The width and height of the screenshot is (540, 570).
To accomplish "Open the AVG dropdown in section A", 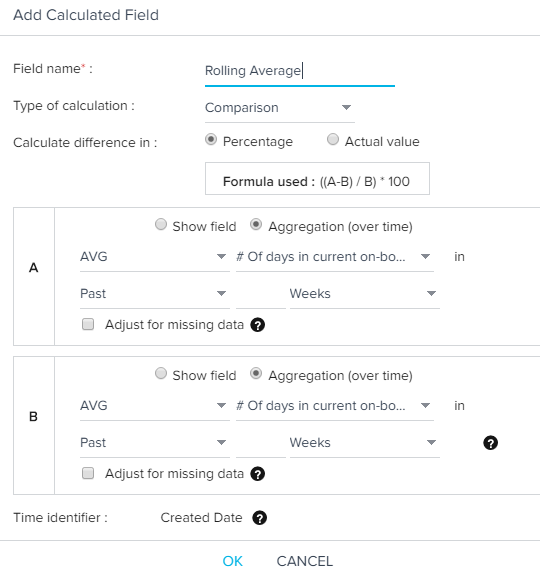I will pos(155,257).
